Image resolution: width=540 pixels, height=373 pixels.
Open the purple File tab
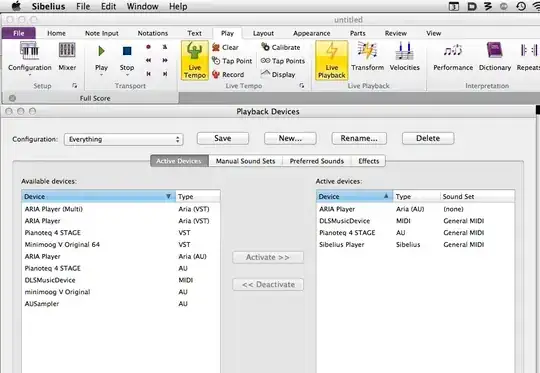coord(19,33)
